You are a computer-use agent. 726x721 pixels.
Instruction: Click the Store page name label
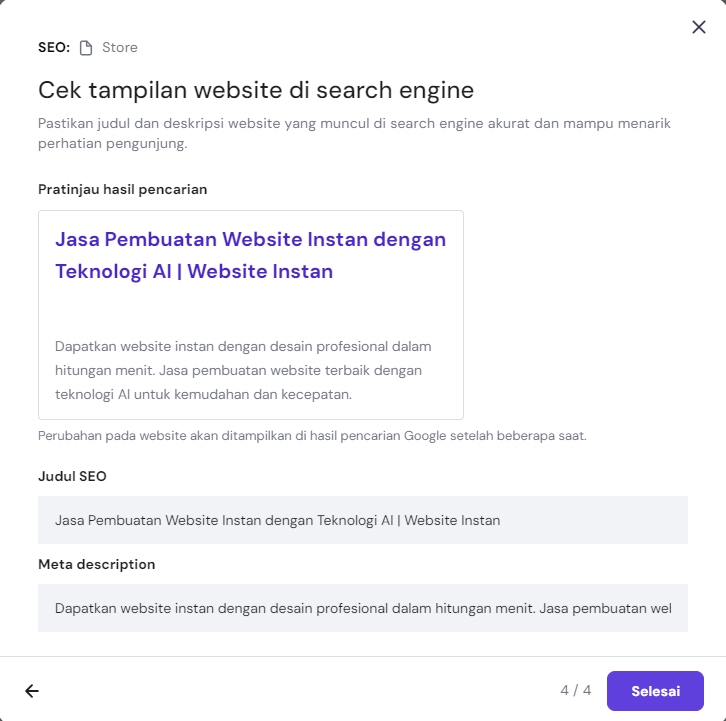[120, 48]
